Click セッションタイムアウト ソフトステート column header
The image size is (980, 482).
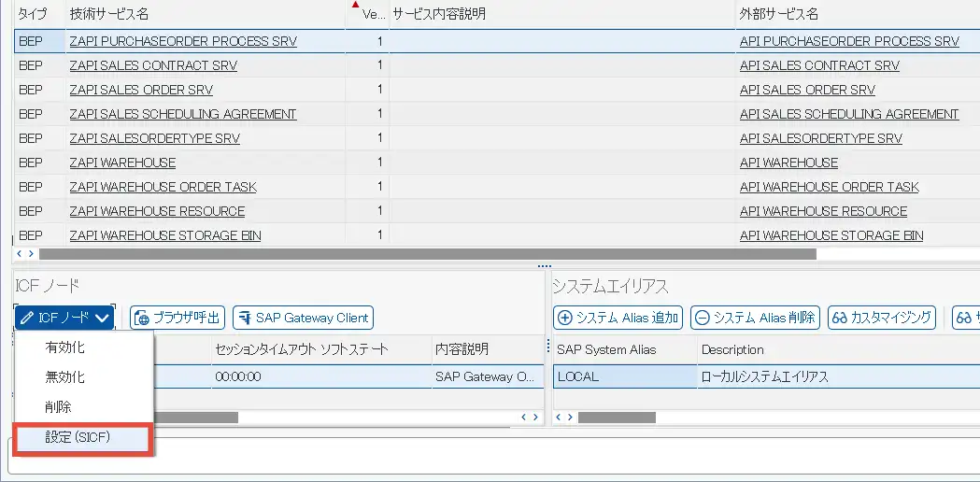coord(320,349)
